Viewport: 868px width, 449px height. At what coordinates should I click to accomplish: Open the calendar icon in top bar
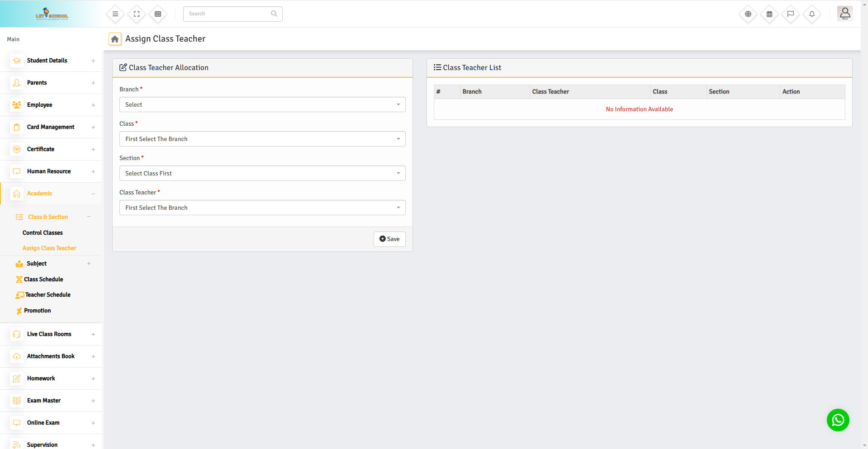769,14
